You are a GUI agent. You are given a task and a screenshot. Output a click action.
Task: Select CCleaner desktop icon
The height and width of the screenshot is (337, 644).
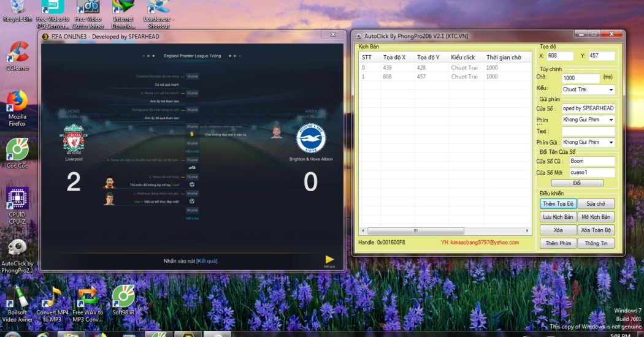(17, 56)
